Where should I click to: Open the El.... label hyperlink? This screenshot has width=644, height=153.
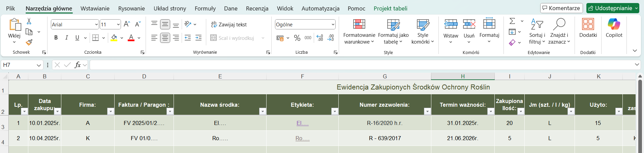(x=302, y=123)
